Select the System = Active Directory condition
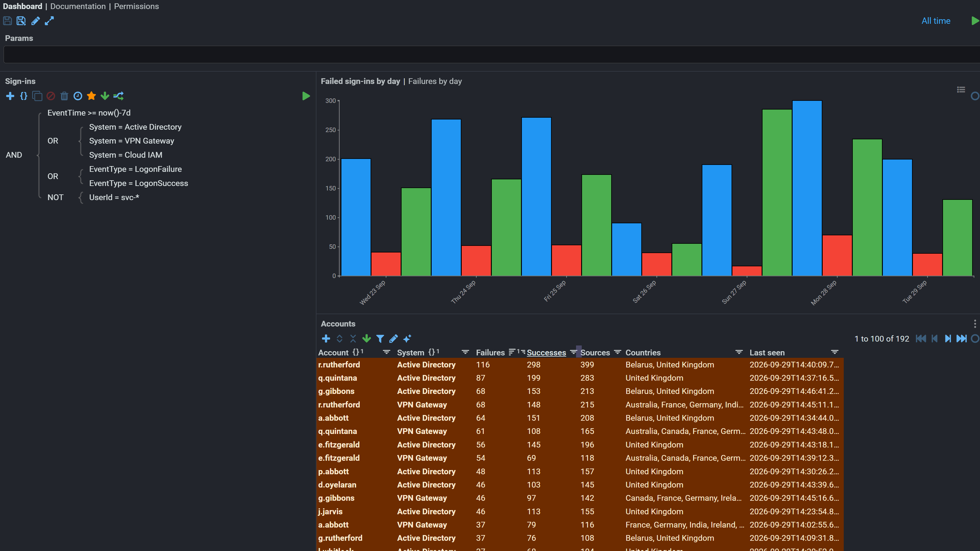 (x=135, y=127)
